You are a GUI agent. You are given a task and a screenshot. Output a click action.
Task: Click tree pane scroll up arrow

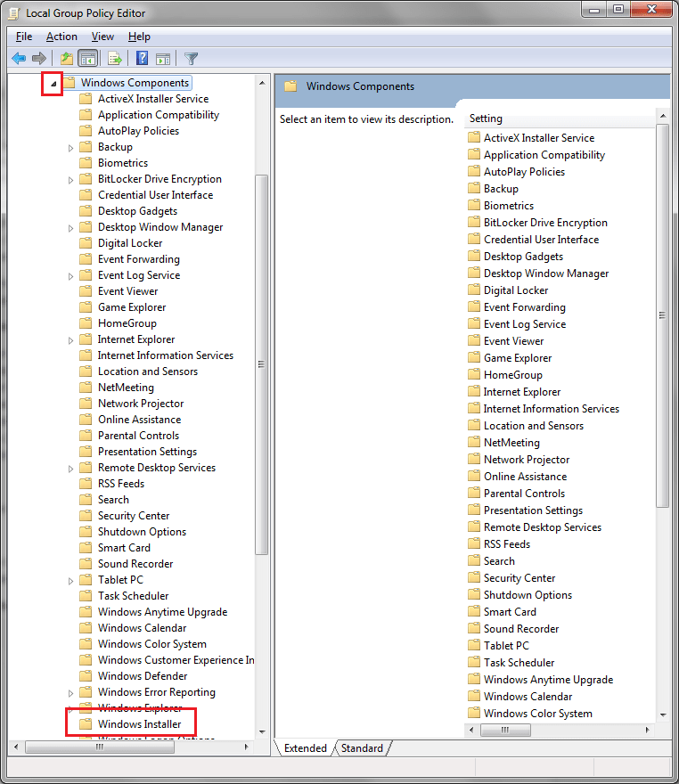(x=262, y=83)
